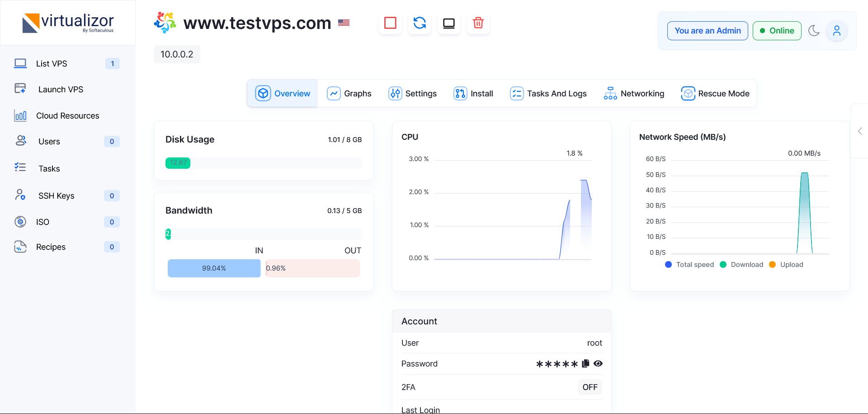
Task: Click the Online status indicator
Action: click(777, 31)
